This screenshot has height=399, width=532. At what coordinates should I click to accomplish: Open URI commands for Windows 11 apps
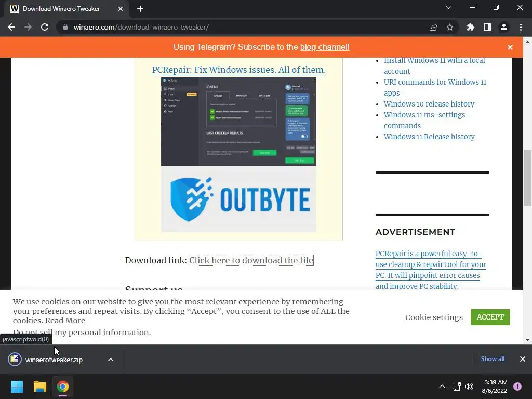coord(435,87)
